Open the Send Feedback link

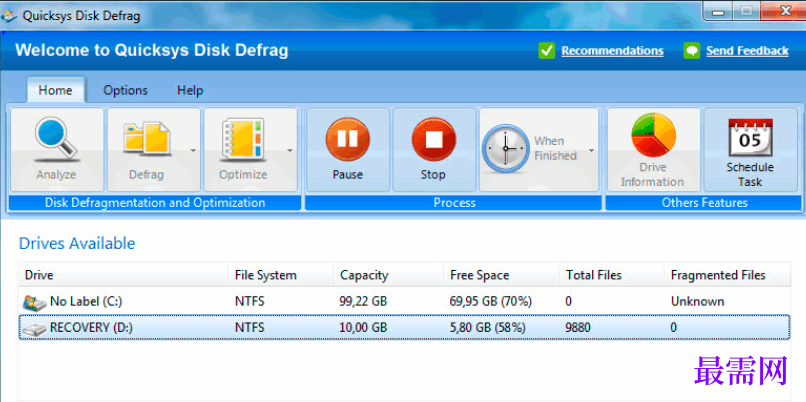point(747,51)
